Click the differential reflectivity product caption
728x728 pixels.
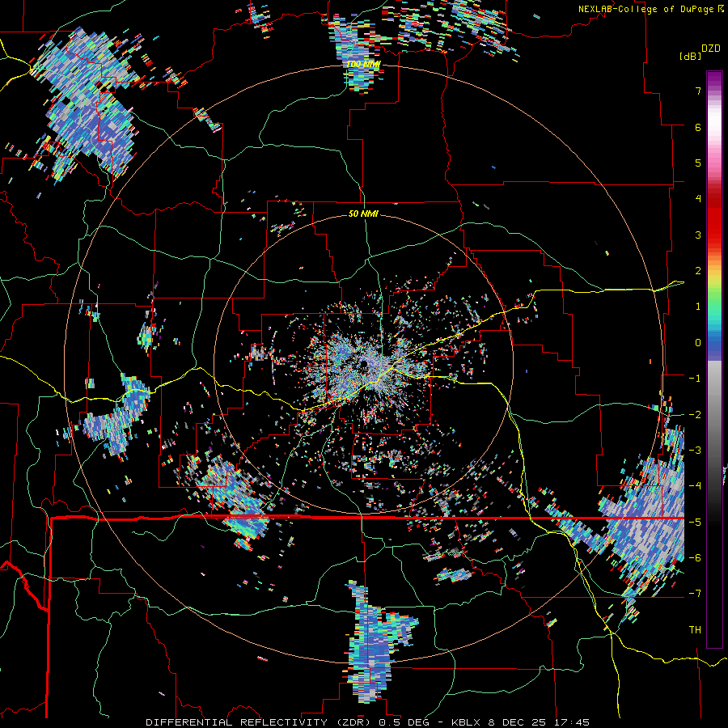[x=367, y=722]
